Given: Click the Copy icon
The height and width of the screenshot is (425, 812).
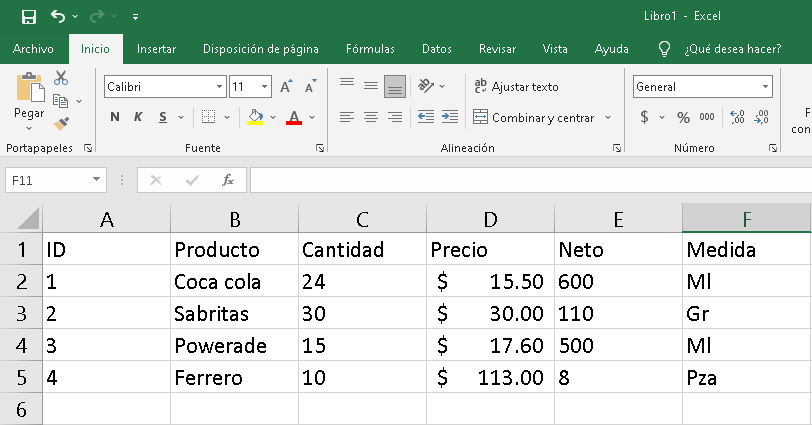Looking at the screenshot, I should click(61, 101).
